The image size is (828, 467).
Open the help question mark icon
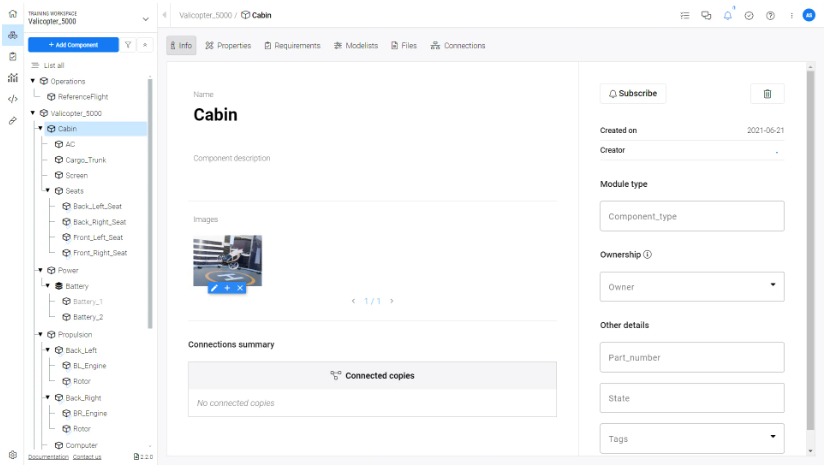click(770, 15)
